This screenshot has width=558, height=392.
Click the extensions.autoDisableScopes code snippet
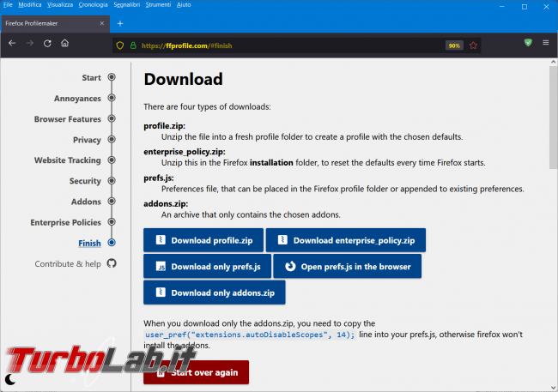point(250,335)
